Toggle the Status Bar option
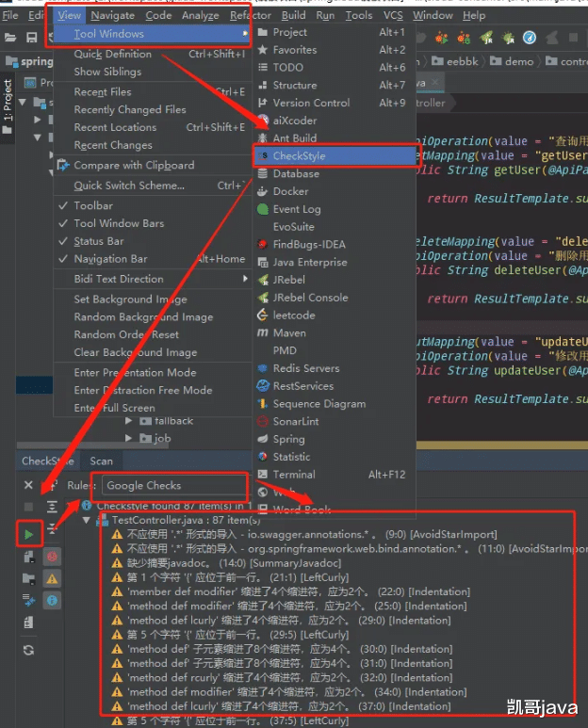This screenshot has height=728, width=588. pos(153,241)
